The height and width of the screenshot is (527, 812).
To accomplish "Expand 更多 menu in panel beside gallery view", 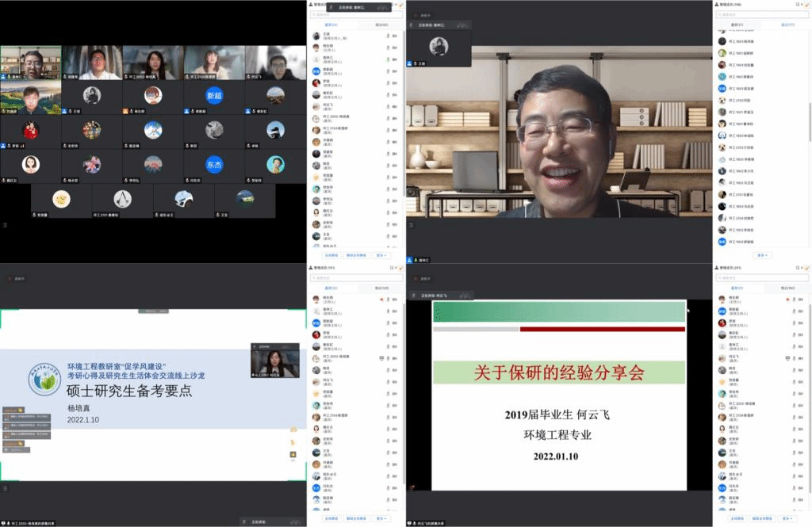I will tap(382, 255).
